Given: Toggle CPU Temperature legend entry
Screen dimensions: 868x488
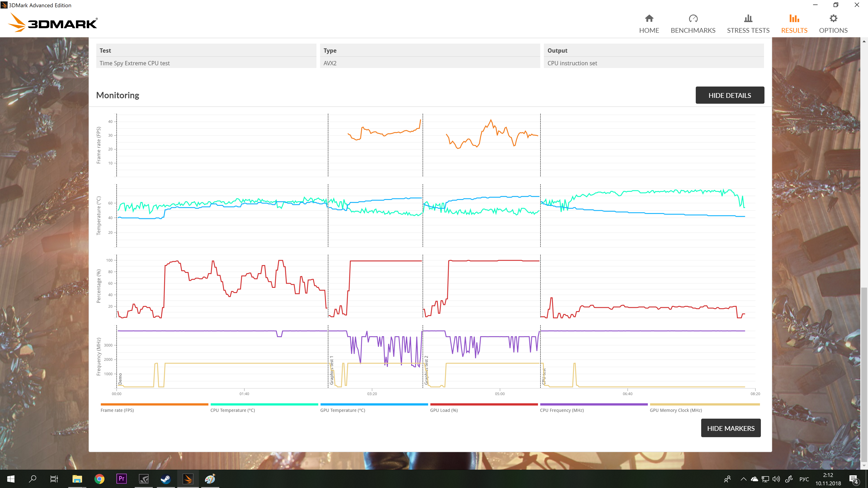Looking at the screenshot, I should 233,410.
